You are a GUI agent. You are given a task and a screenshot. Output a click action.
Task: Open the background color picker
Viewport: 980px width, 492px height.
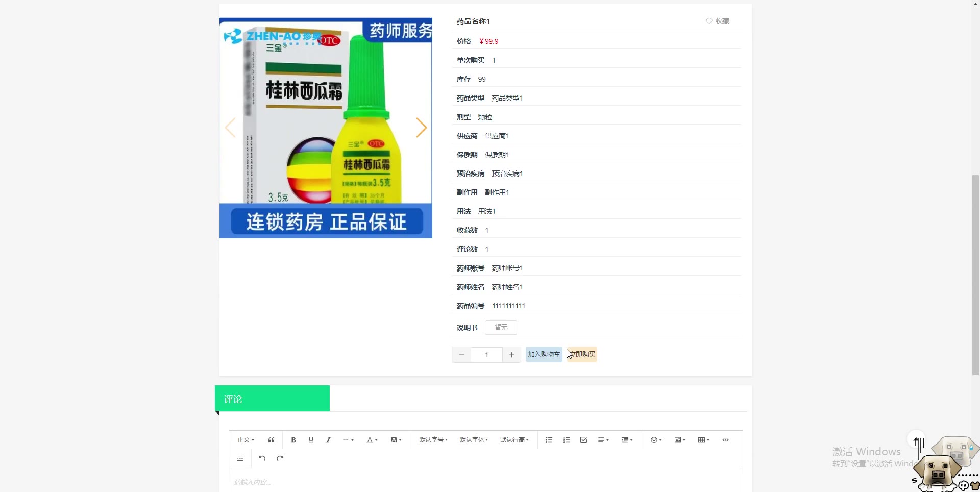[396, 440]
